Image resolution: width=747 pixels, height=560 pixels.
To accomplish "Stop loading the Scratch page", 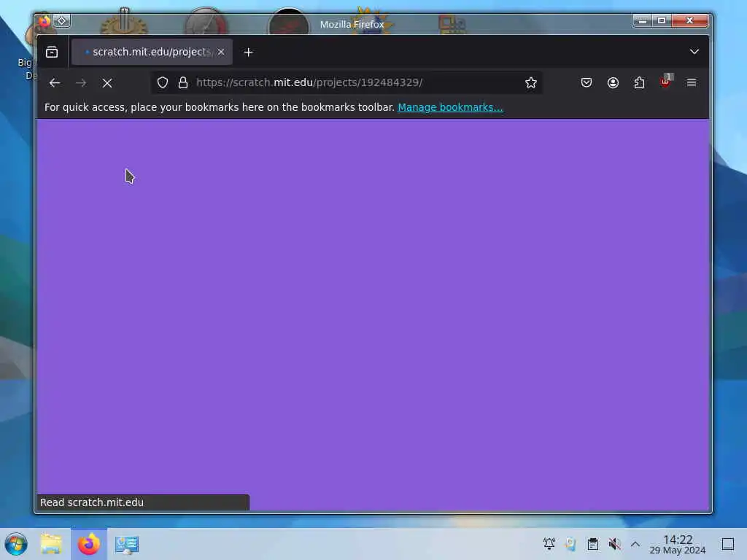I will [107, 83].
